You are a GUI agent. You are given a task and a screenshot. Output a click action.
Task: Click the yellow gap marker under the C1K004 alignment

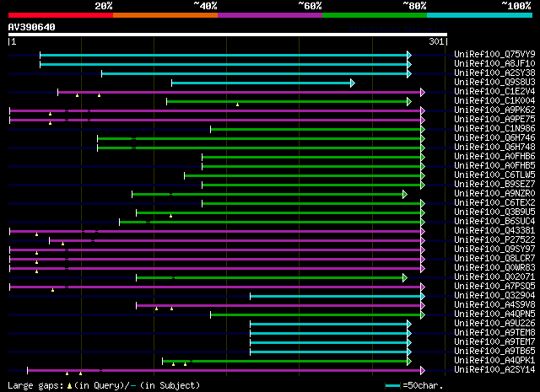[x=237, y=105]
